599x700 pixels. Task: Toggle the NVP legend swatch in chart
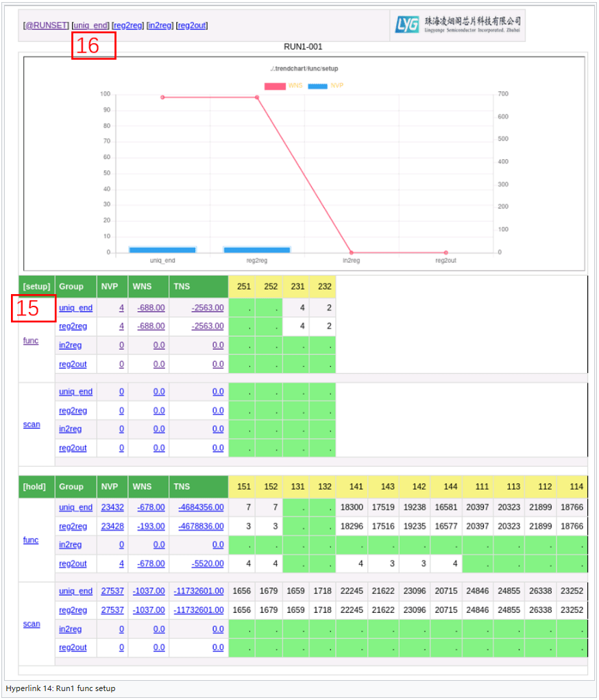[317, 86]
